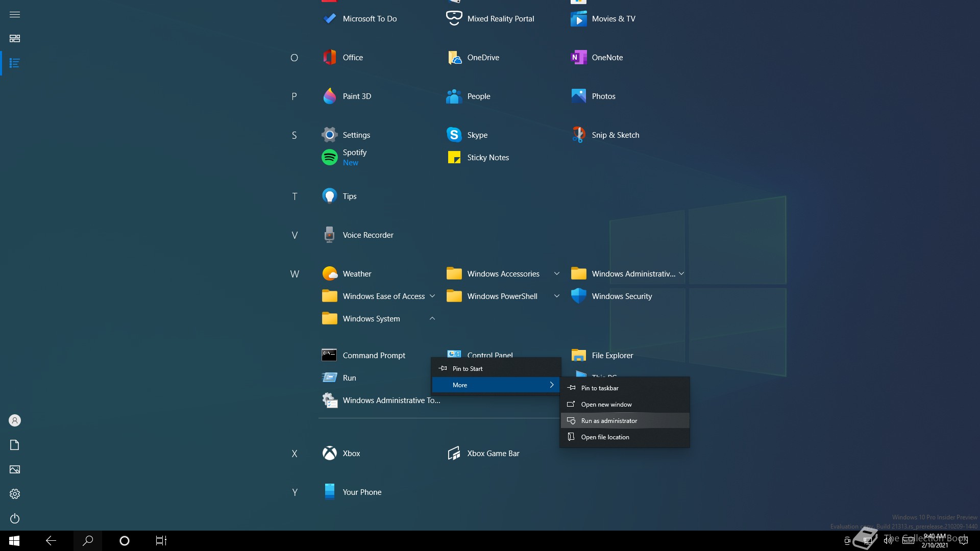Open Xbox Game Bar icon
The image size is (980, 551).
(454, 454)
